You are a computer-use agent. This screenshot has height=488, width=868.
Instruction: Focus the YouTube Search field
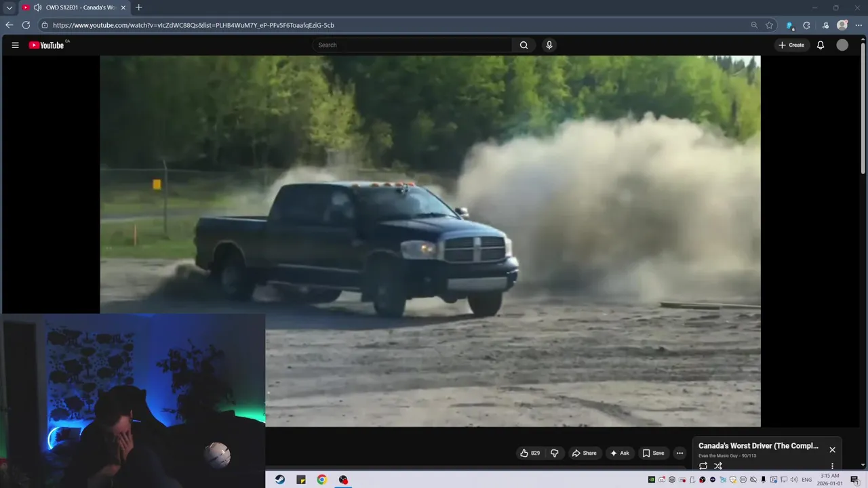coord(414,45)
